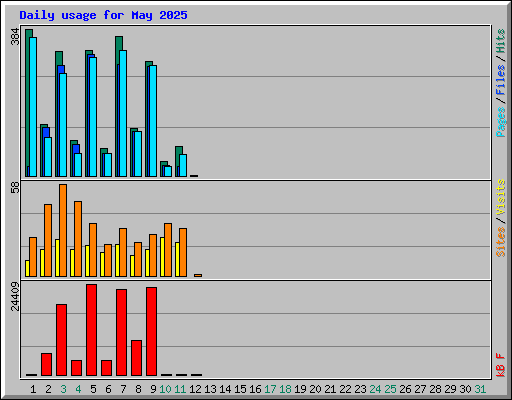Click the orange visits bar for day 3
Viewport: 512px width, 400px height.
pos(63,230)
